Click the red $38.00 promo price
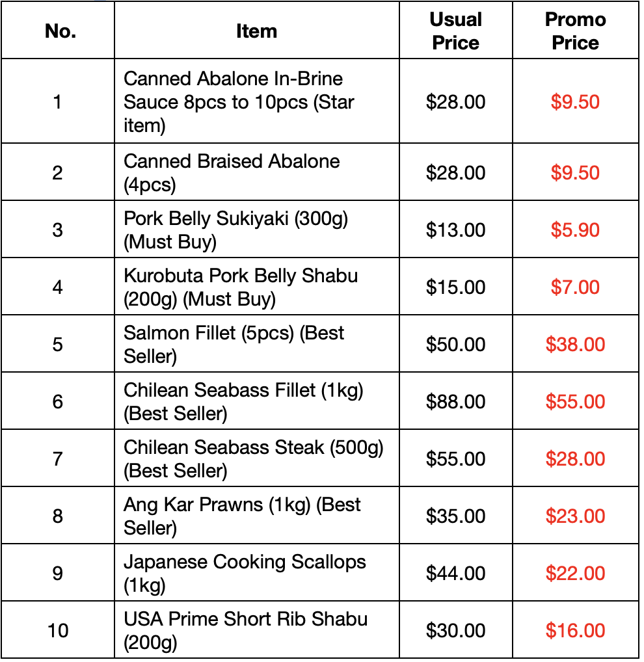Image resolution: width=644 pixels, height=662 pixels. click(x=575, y=345)
